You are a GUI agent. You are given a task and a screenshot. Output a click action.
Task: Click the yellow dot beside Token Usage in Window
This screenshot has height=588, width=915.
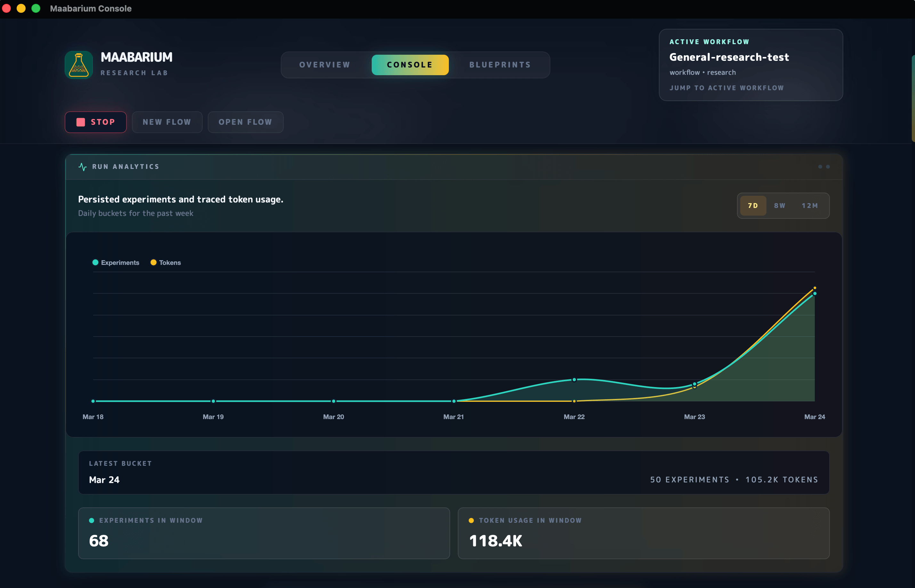472,520
